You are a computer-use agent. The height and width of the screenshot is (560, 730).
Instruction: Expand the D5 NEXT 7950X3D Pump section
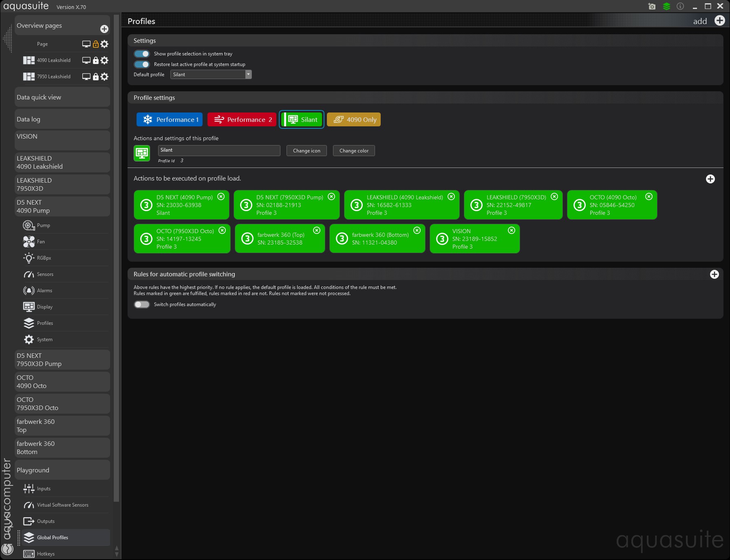[62, 360]
